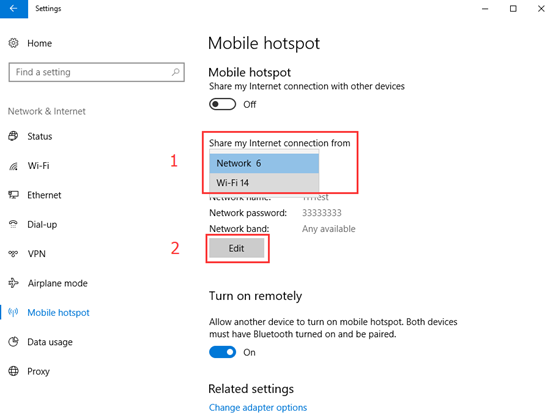Click the Ethernet monitor icon
Viewport: 553px width, 415px height.
pos(13,195)
